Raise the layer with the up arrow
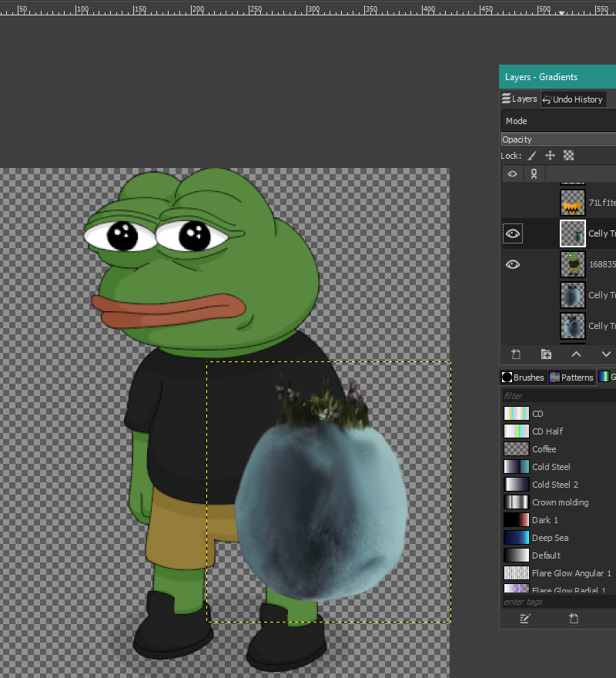Image resolution: width=616 pixels, height=678 pixels. [x=576, y=354]
